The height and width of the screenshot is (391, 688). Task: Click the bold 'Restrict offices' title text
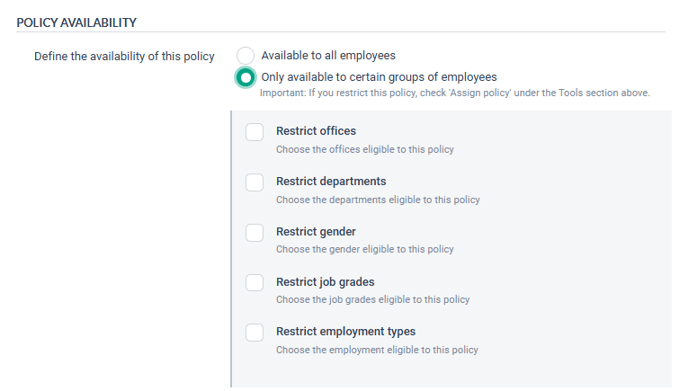click(316, 131)
